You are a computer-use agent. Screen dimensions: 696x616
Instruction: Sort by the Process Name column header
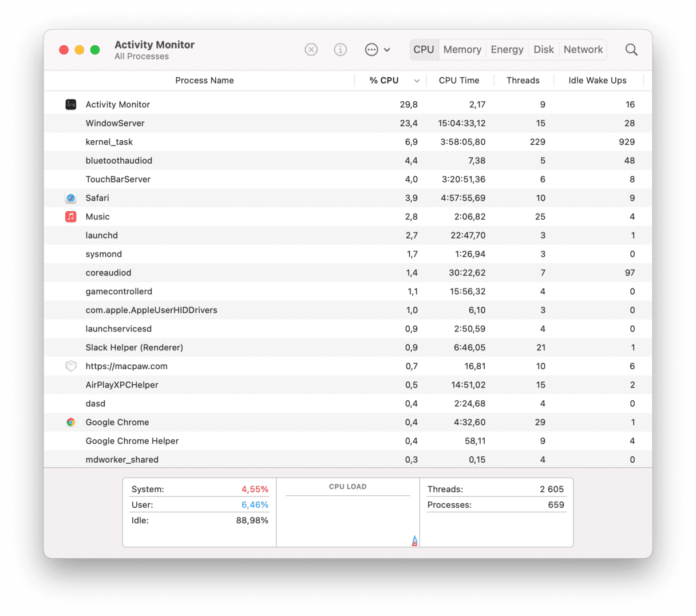coord(204,81)
